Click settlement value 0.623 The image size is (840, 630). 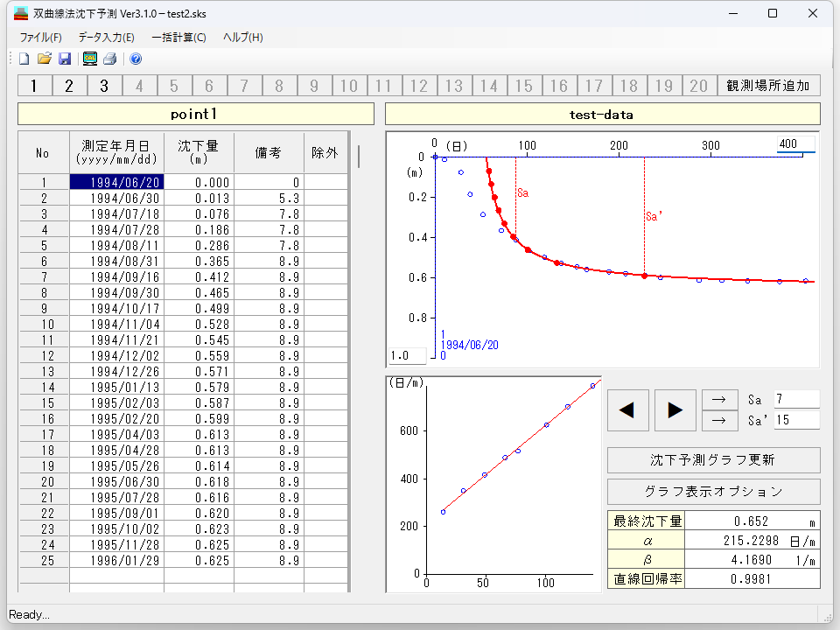[x=199, y=528]
